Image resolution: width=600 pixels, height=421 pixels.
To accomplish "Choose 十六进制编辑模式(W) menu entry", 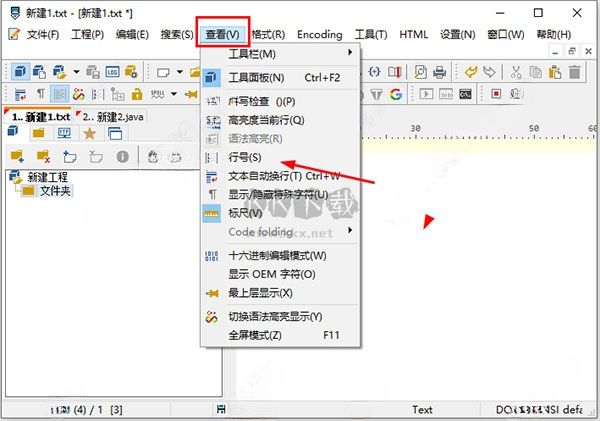I will pos(280,256).
